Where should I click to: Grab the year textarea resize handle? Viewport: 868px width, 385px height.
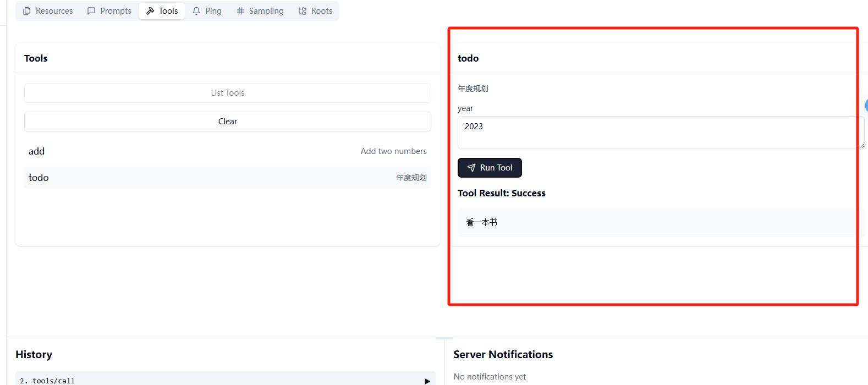[861, 146]
